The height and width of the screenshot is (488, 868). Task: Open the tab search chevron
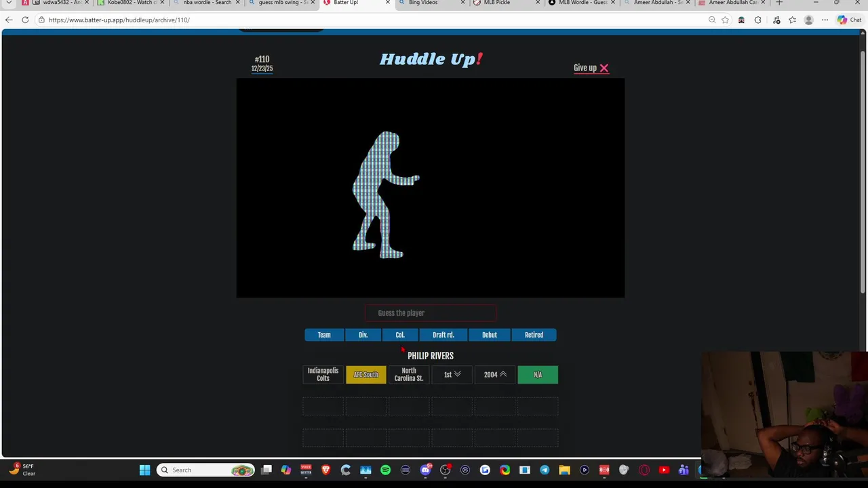coord(9,3)
